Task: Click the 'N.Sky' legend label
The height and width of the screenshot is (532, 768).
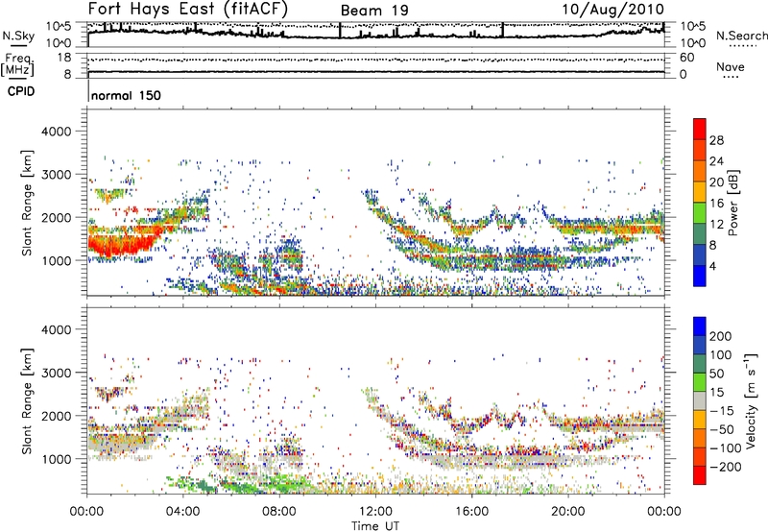Action: tap(18, 36)
